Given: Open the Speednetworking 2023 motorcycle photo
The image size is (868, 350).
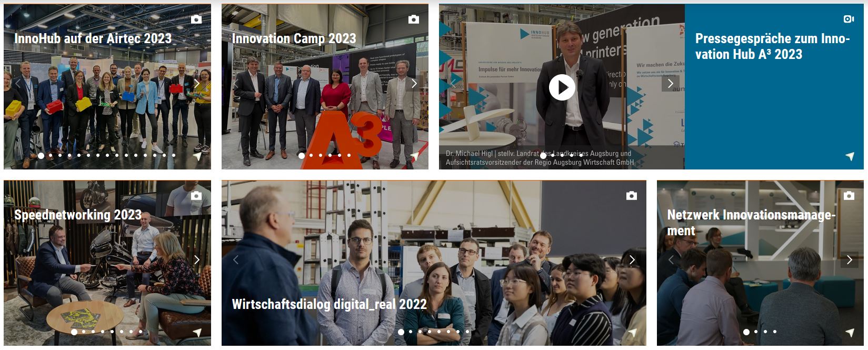Looking at the screenshot, I should (x=107, y=263).
